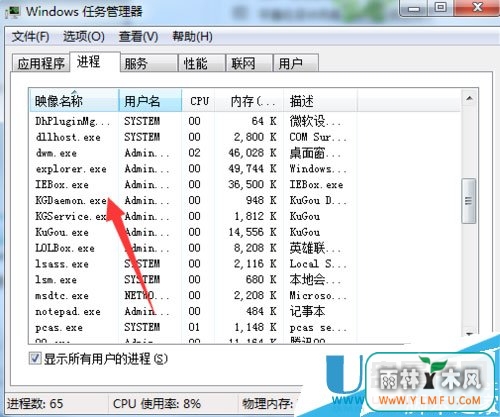The image size is (500, 417).
Task: Click the KuGou D... description cell
Action: click(318, 200)
